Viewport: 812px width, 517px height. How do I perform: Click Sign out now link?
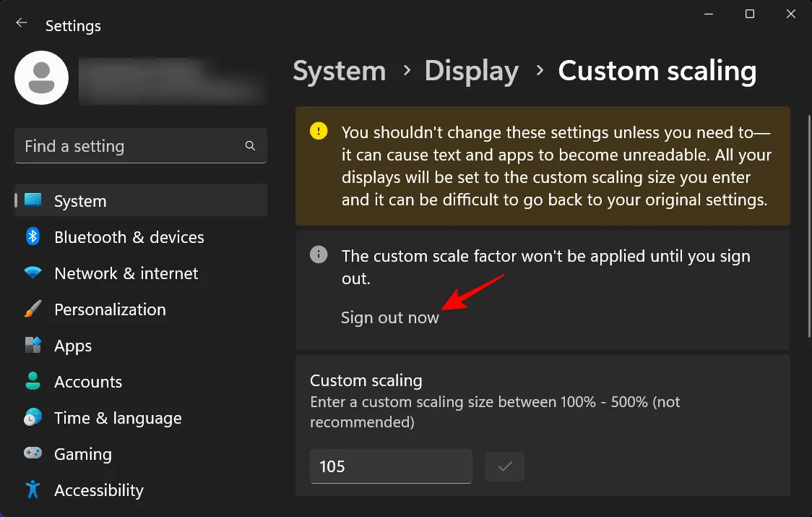tap(389, 318)
